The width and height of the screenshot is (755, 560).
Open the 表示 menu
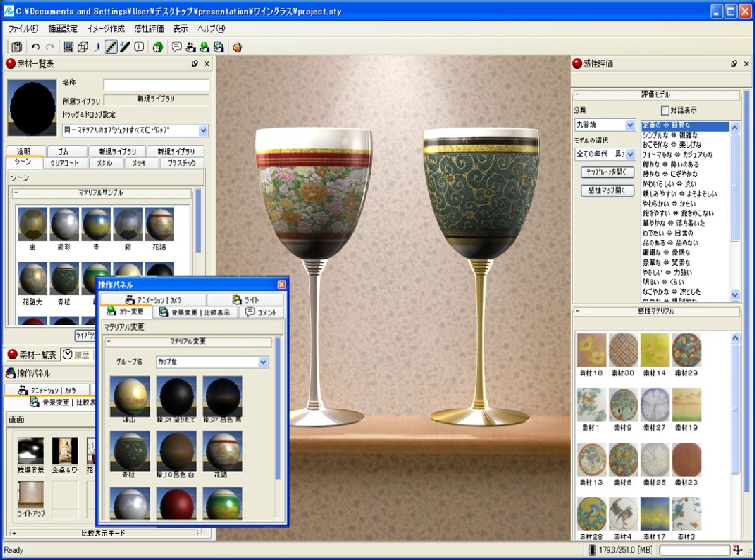pyautogui.click(x=180, y=29)
